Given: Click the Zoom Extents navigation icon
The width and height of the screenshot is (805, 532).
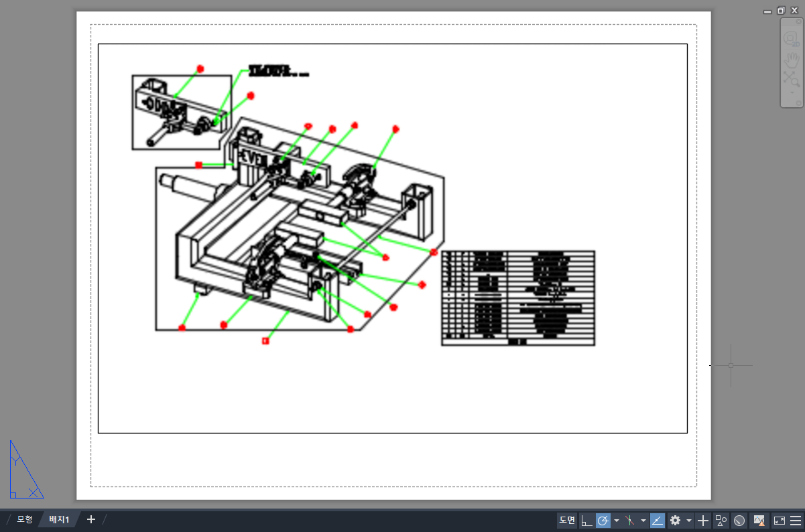Looking at the screenshot, I should point(792,80).
